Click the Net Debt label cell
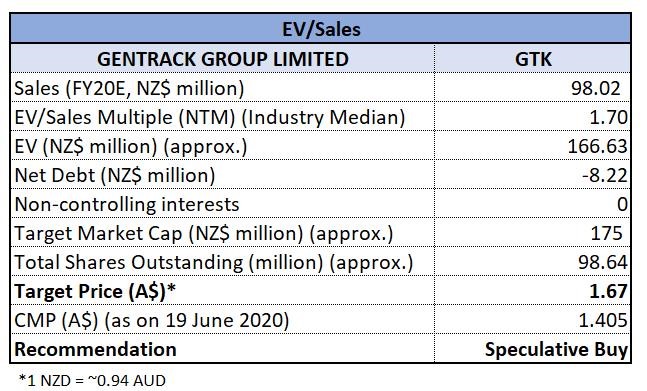Image resolution: width=647 pixels, height=391 pixels. click(223, 175)
